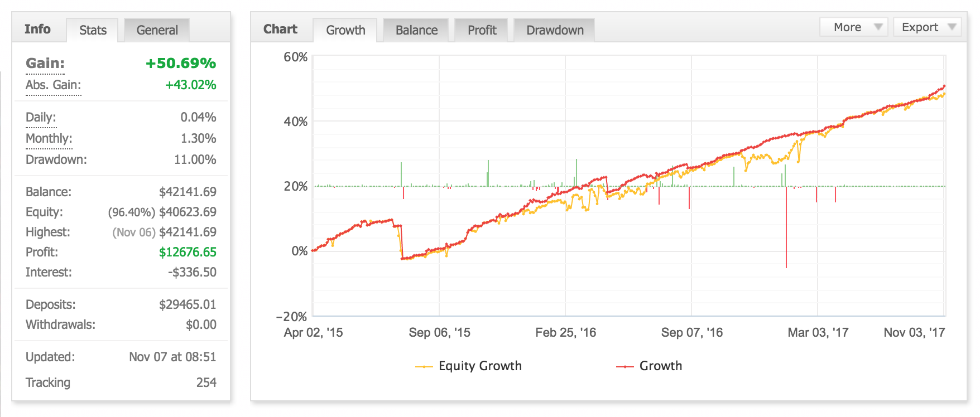
Task: Select the Profit value $12676.65
Action: coord(188,253)
